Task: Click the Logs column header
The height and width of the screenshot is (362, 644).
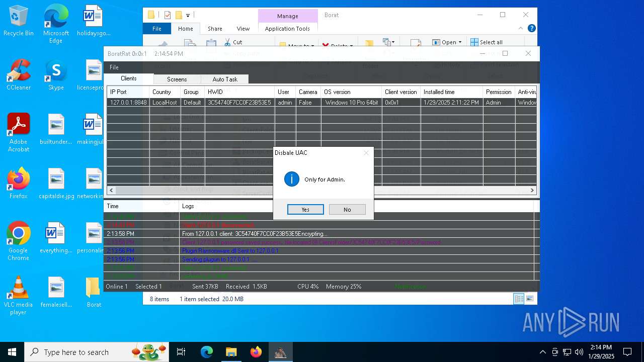Action: (356, 206)
